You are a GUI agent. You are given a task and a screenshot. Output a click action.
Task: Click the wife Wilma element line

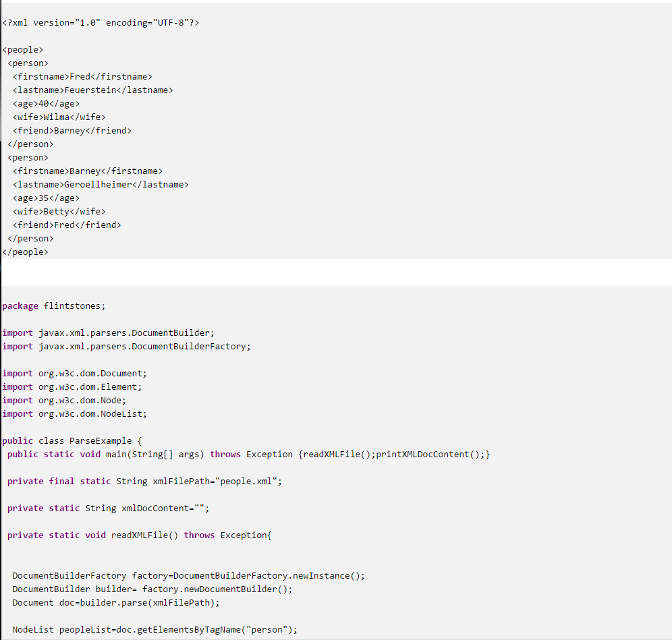pos(59,117)
